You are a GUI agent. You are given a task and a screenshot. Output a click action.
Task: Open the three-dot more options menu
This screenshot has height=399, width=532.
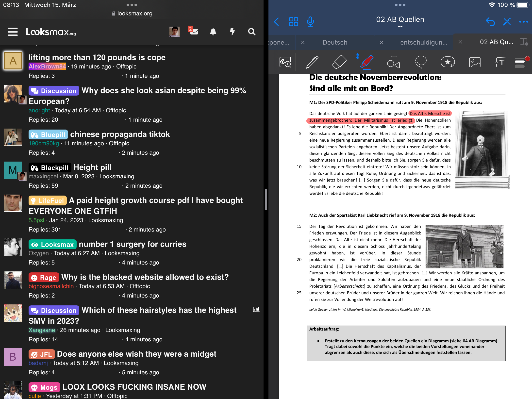[x=523, y=22]
